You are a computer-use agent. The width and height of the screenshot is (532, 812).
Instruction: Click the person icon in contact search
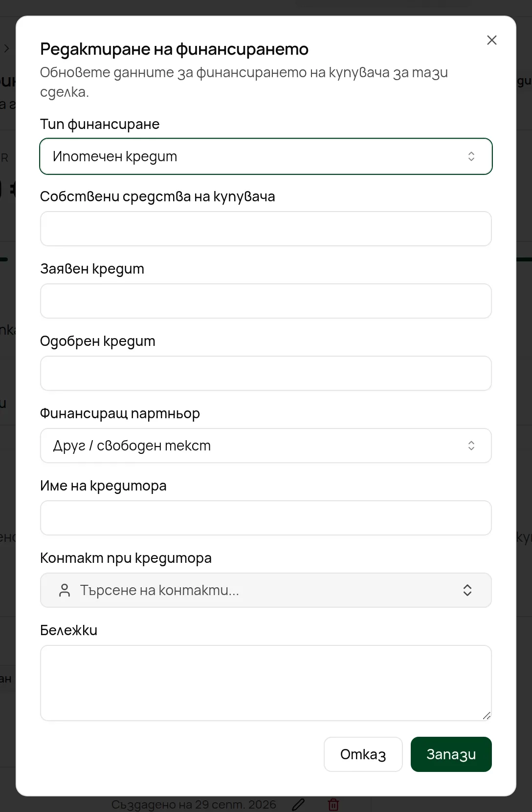[65, 590]
